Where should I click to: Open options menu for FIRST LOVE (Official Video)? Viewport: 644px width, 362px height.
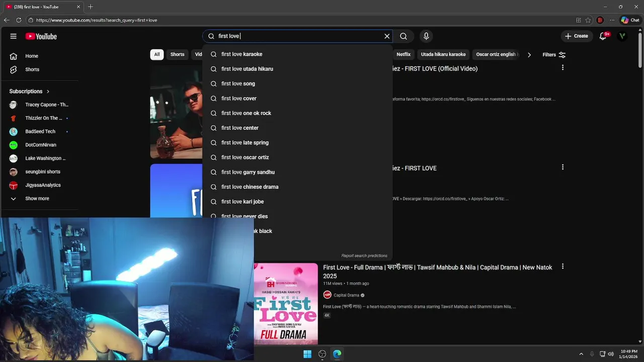tap(562, 67)
